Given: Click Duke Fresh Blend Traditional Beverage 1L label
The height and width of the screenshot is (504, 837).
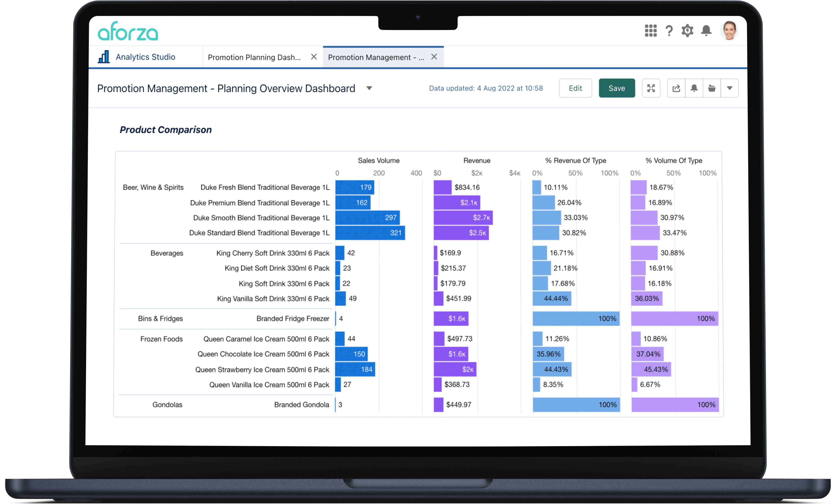Looking at the screenshot, I should tap(265, 187).
